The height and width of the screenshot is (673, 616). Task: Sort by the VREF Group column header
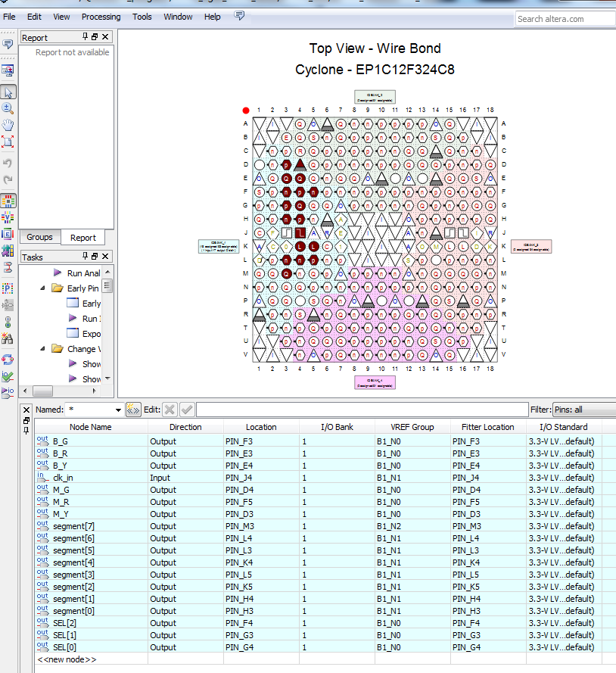[412, 427]
